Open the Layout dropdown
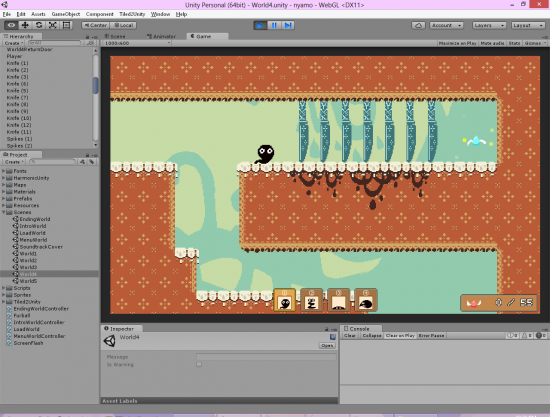Image resolution: width=550 pixels, height=417 pixels. click(528, 25)
